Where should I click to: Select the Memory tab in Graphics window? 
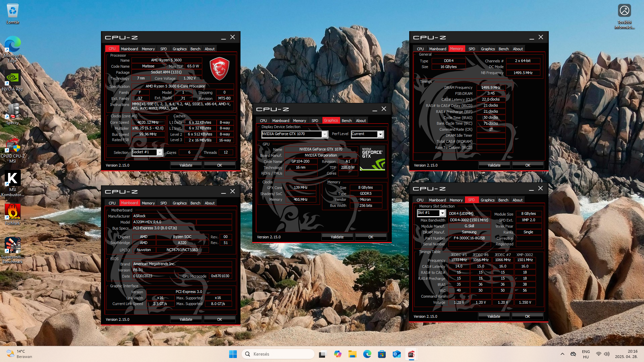pyautogui.click(x=299, y=121)
